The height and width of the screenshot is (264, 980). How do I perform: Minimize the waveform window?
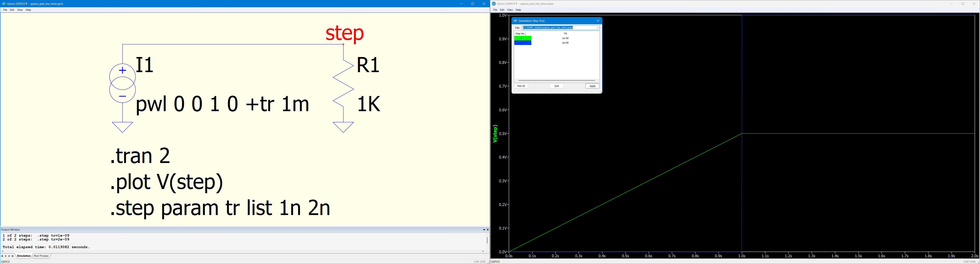point(951,4)
